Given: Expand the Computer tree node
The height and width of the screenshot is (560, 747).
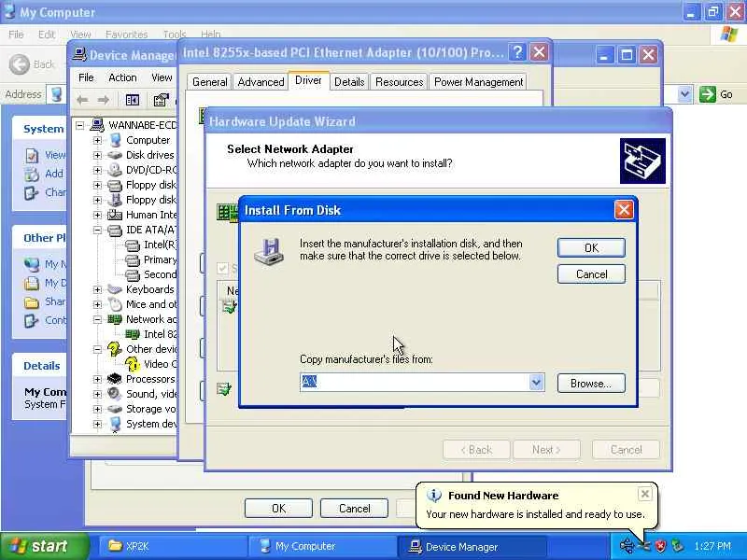Looking at the screenshot, I should (97, 141).
